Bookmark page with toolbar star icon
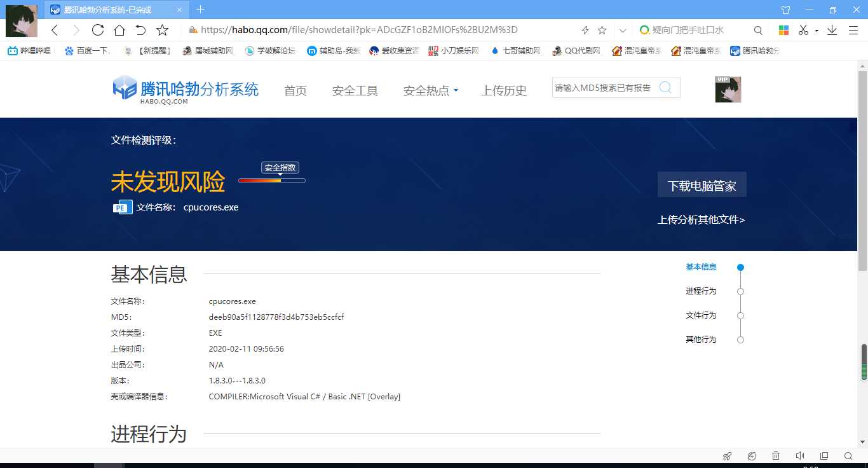This screenshot has width=868, height=468. (162, 30)
